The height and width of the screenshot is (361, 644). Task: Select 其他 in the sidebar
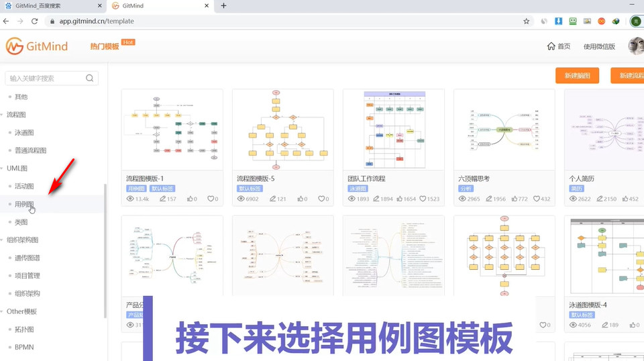tap(21, 97)
